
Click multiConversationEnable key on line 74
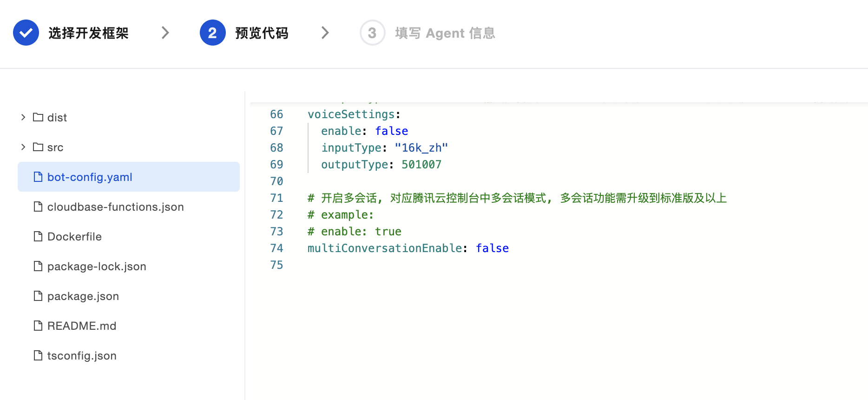[385, 248]
